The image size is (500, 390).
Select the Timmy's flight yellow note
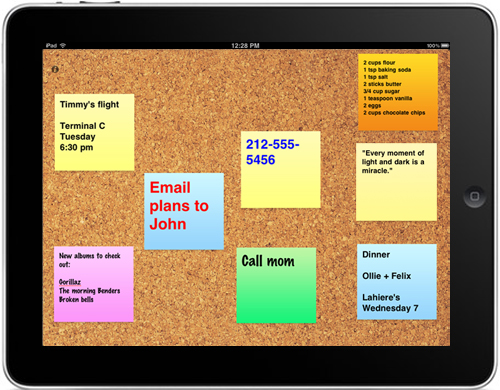click(x=94, y=132)
